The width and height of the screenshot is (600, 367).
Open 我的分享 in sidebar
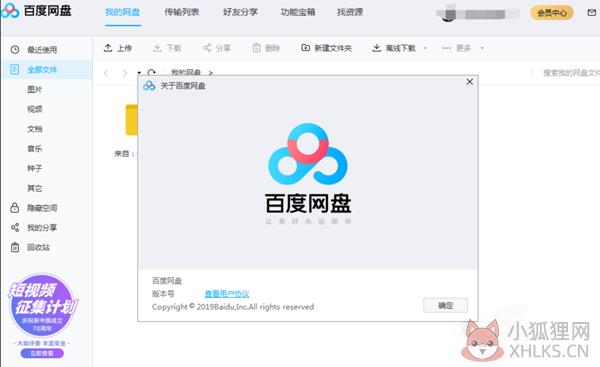(x=42, y=228)
